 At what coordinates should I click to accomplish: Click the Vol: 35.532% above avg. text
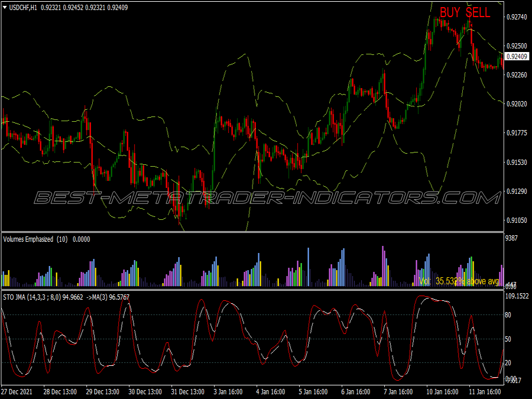coord(460,281)
